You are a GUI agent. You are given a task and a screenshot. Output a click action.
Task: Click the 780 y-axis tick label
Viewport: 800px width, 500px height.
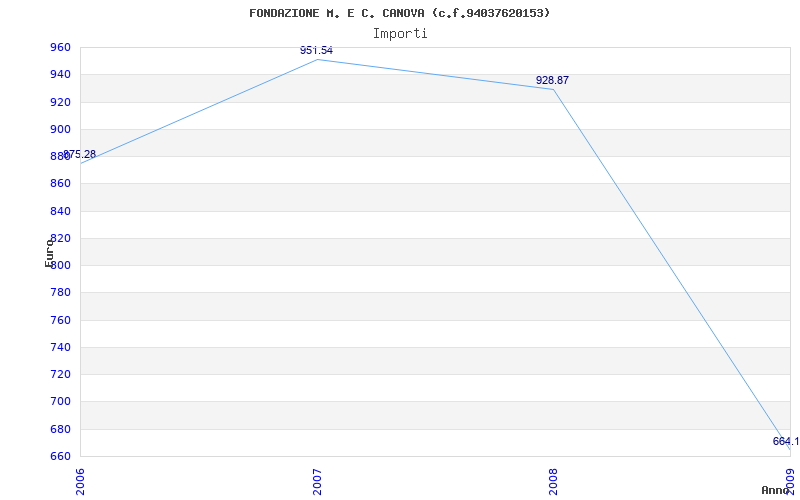pyautogui.click(x=60, y=293)
